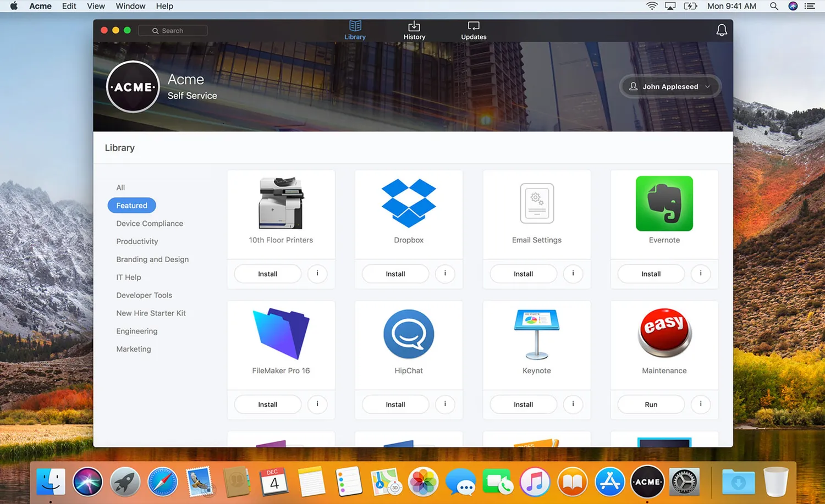Show info for 10th Floor Printers

tap(317, 273)
